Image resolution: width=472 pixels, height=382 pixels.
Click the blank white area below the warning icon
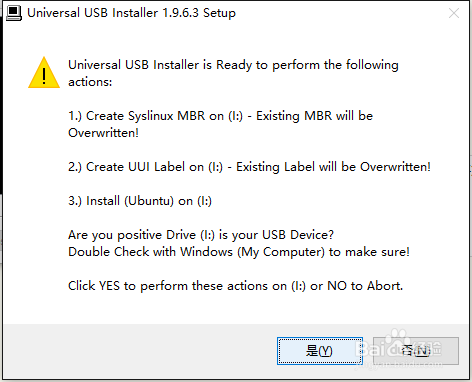pos(44,200)
